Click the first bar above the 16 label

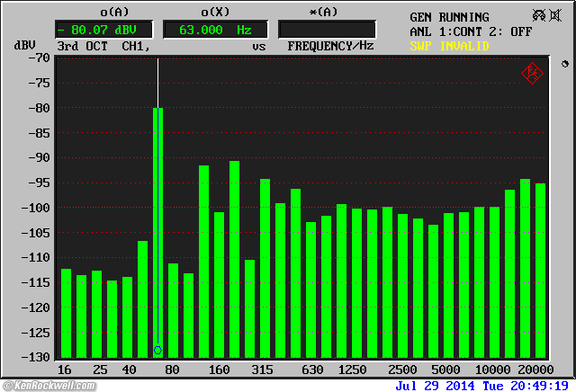click(65, 313)
